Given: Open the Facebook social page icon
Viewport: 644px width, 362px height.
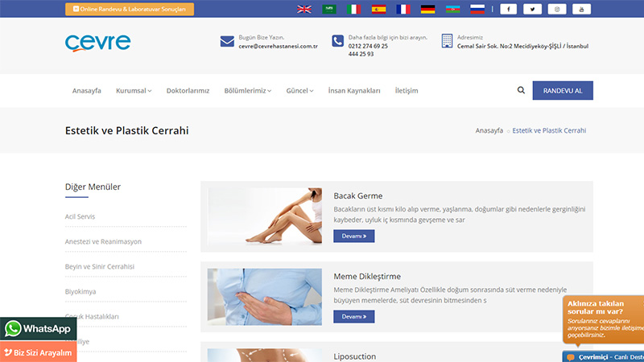Looking at the screenshot, I should point(508,9).
